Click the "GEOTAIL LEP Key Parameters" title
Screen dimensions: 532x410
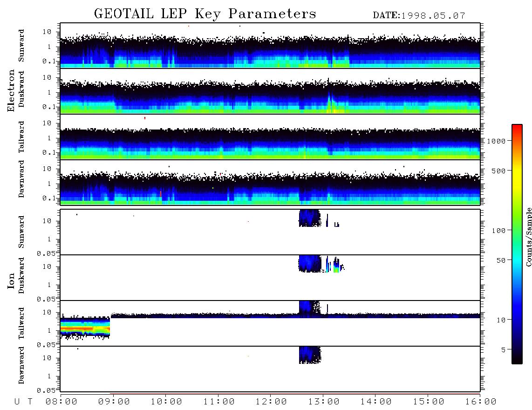click(205, 14)
